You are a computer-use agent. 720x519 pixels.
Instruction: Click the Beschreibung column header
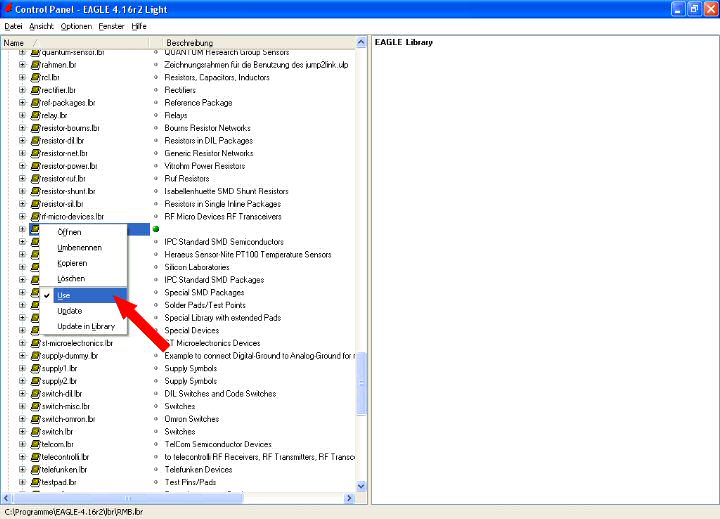coord(188,43)
